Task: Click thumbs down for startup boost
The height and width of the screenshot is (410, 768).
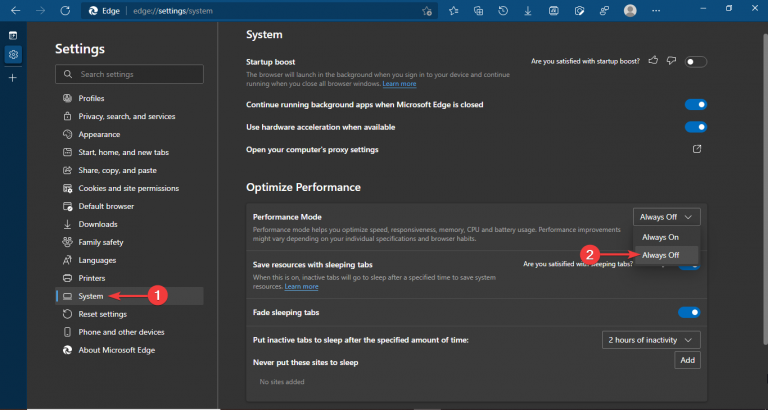Action: tap(672, 61)
